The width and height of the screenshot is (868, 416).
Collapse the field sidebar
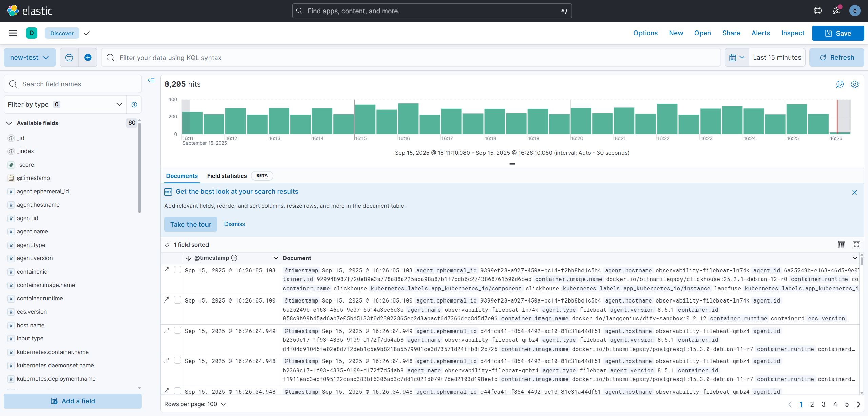(x=151, y=80)
